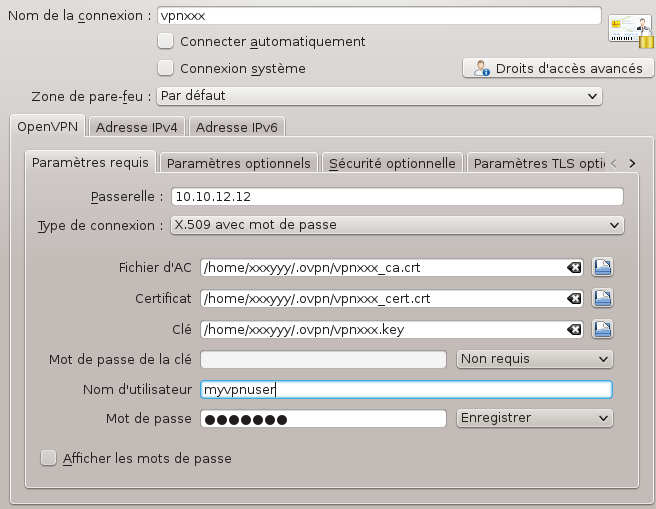Open Zone de pare-feu dropdown
Screen dimensions: 656x509
pyautogui.click(x=379, y=96)
